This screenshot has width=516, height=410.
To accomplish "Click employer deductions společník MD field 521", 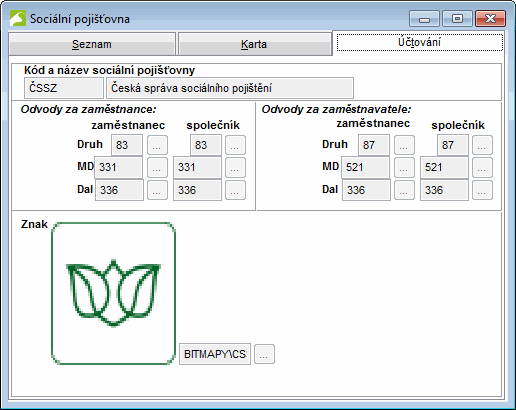I will [444, 167].
